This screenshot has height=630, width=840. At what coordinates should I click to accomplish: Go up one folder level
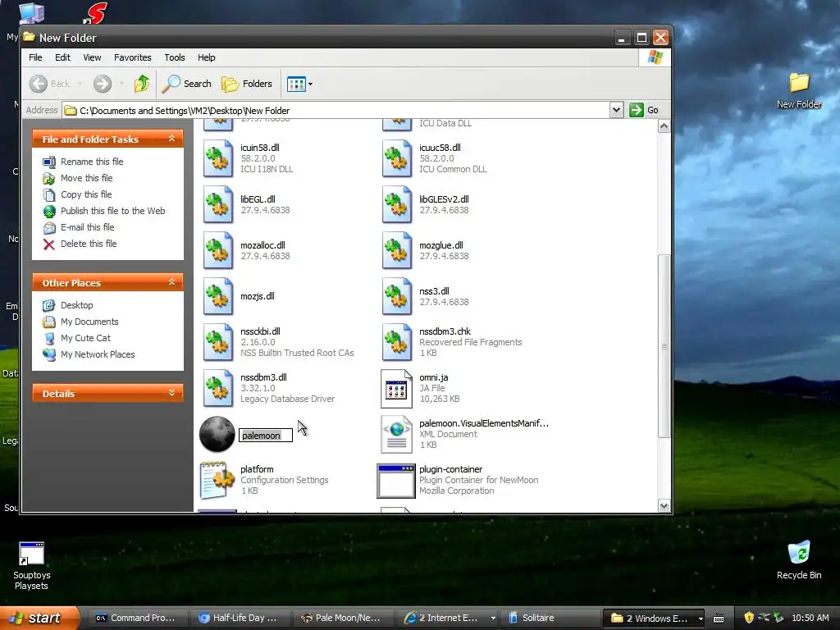(x=142, y=84)
